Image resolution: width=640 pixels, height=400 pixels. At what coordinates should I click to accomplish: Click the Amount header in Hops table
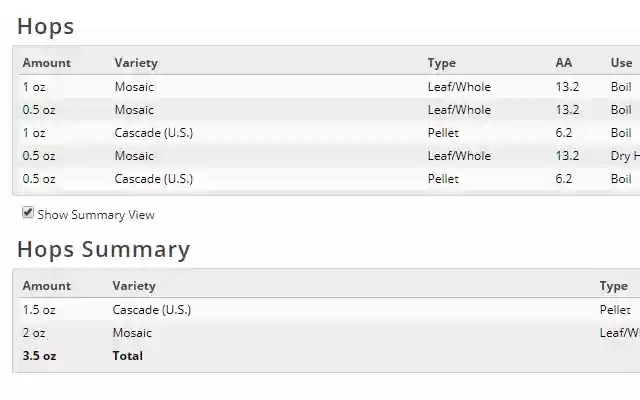tap(47, 63)
